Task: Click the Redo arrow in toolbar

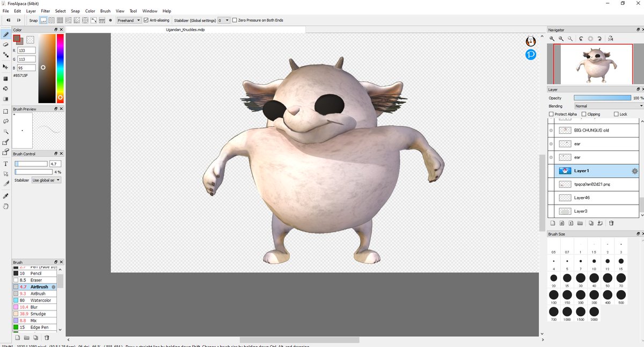Action: click(x=19, y=20)
